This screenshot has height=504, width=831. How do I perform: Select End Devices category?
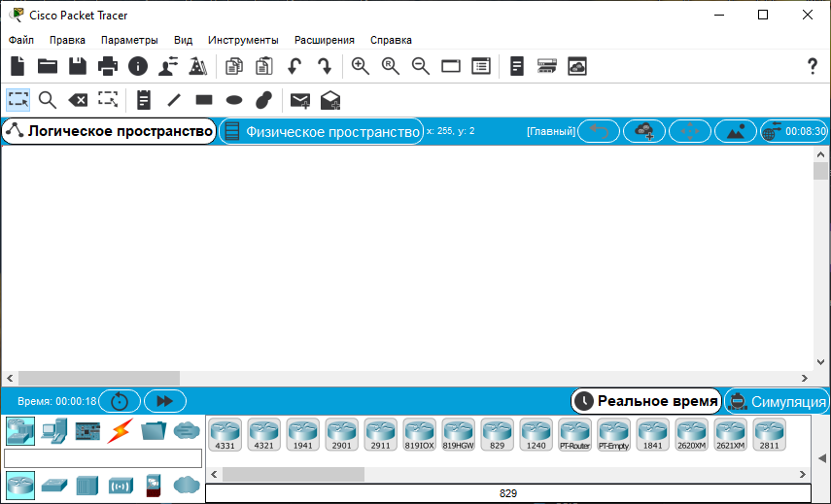[x=54, y=431]
